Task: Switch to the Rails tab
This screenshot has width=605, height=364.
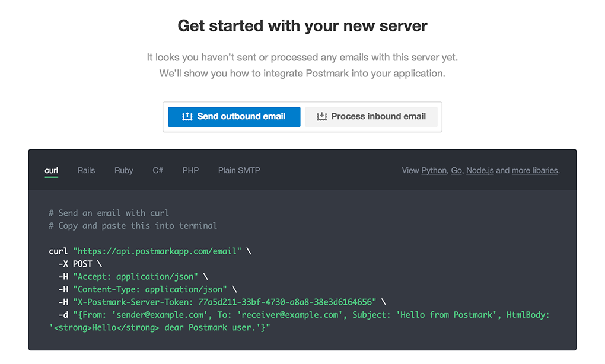Action: click(86, 170)
